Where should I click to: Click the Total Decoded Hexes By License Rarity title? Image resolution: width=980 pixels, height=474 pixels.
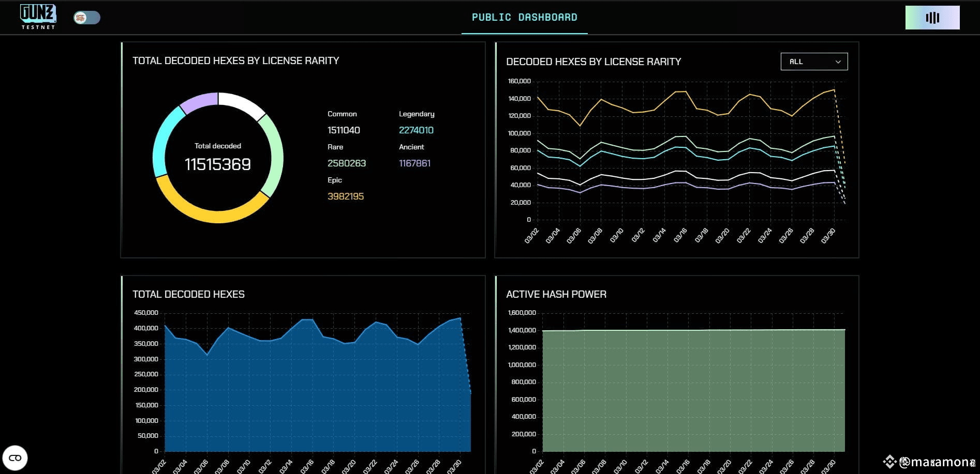point(235,60)
